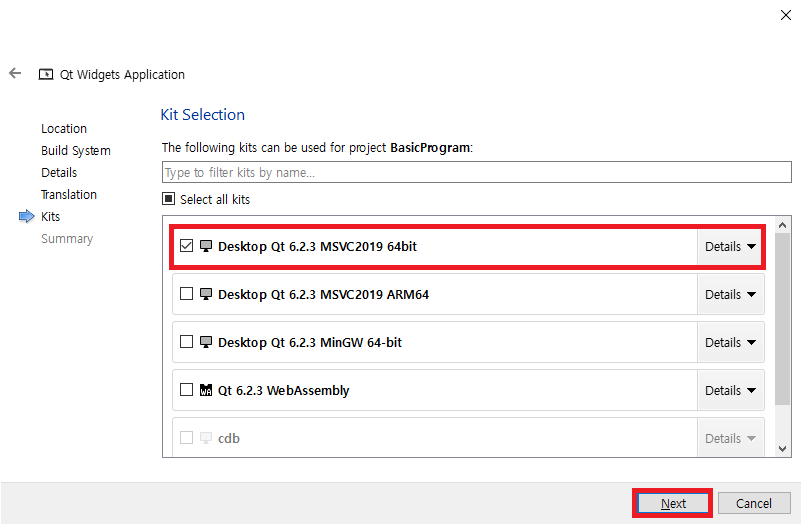802x525 pixels.
Task: Uncheck Desktop Qt 6.2.3 MSVC2019 64bit kit
Action: click(x=186, y=246)
